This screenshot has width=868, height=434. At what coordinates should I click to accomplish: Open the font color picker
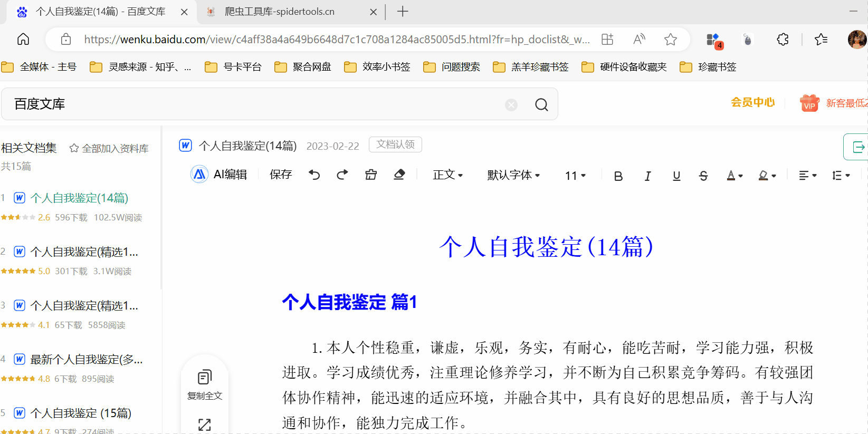tap(735, 176)
